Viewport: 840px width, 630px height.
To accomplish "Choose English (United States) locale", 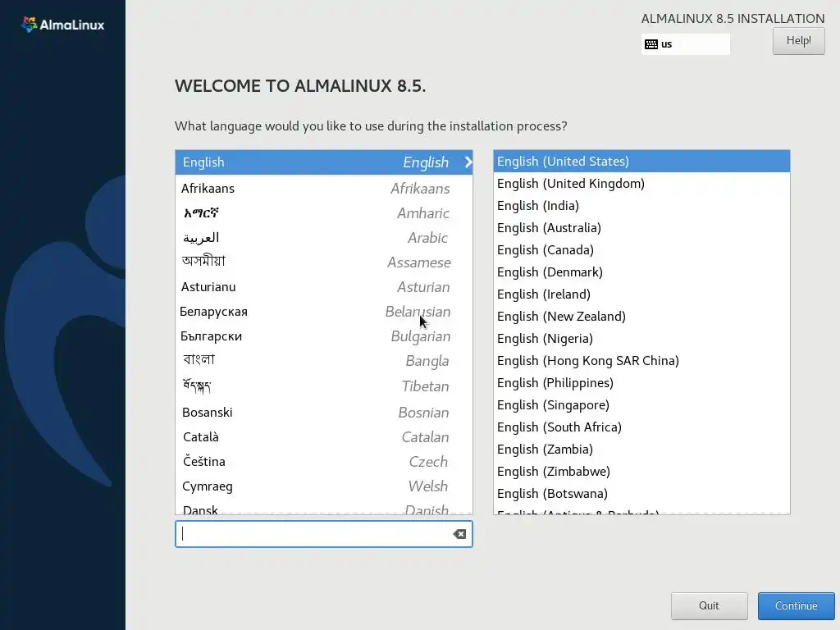I will coord(641,162).
